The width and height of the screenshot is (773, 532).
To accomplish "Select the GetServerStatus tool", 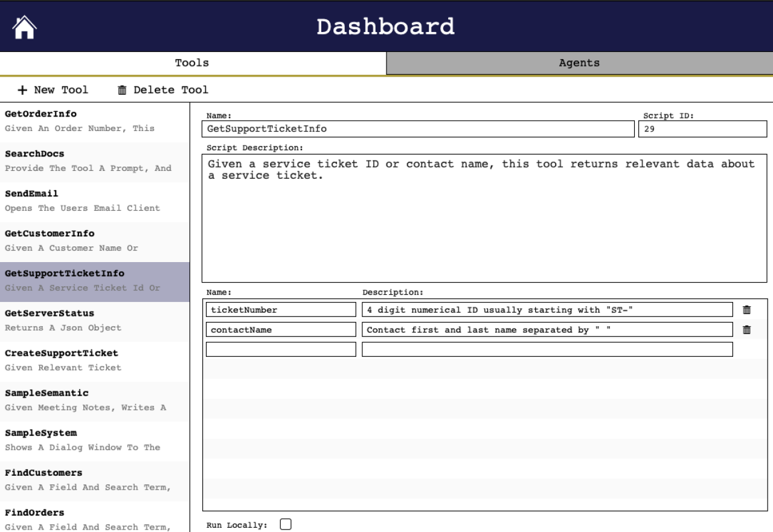I will click(94, 320).
